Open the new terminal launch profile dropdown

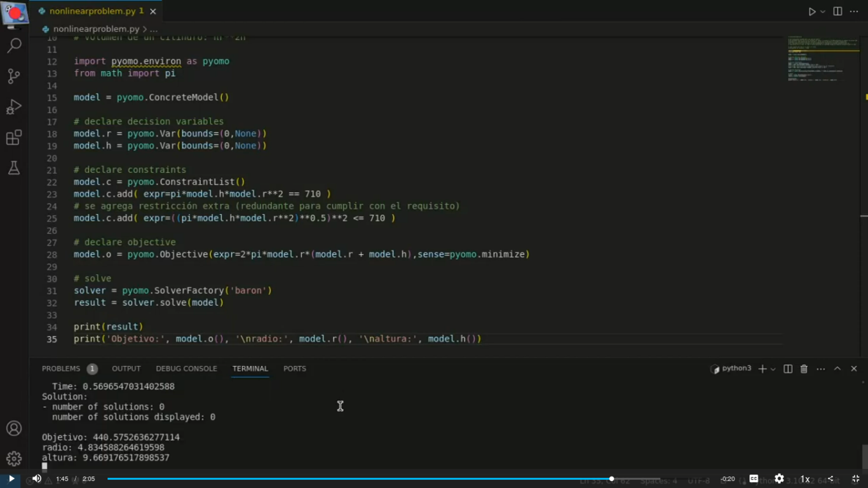[773, 369]
